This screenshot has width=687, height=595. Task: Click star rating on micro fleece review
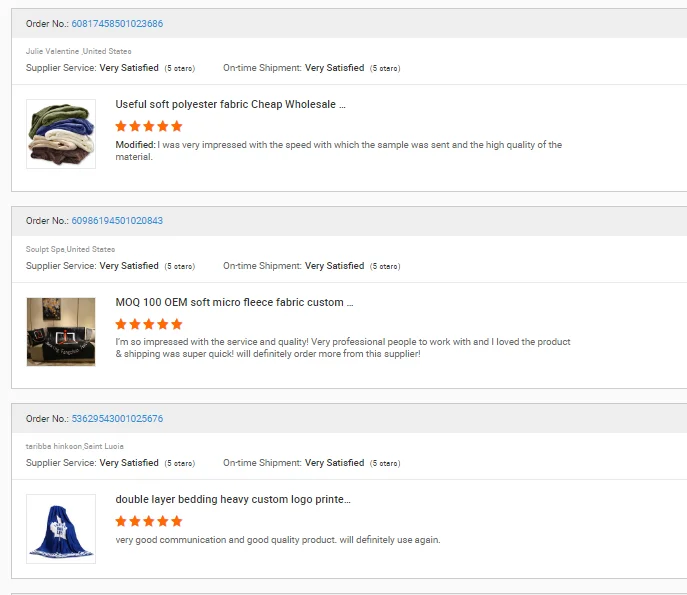(x=149, y=324)
